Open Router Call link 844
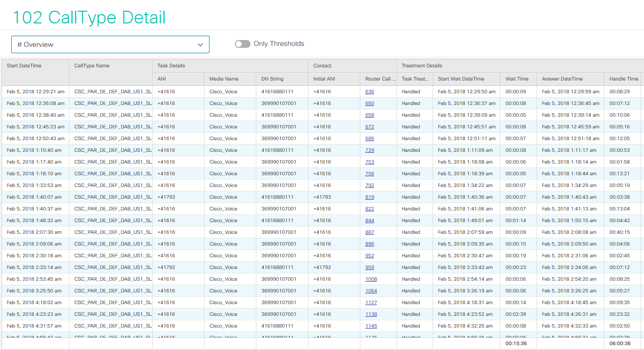Screen dimensions: 644x350 [x=370, y=221]
